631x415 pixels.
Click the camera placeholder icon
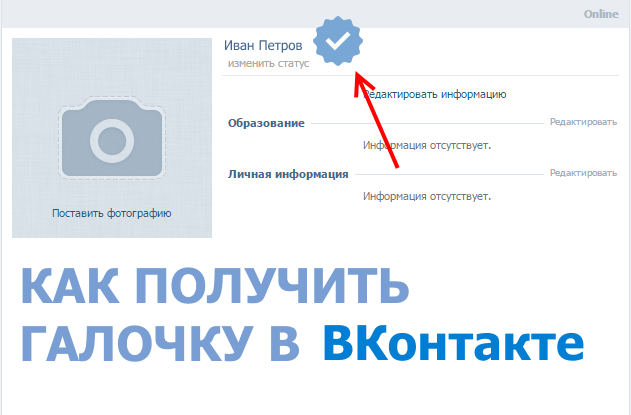pyautogui.click(x=112, y=138)
